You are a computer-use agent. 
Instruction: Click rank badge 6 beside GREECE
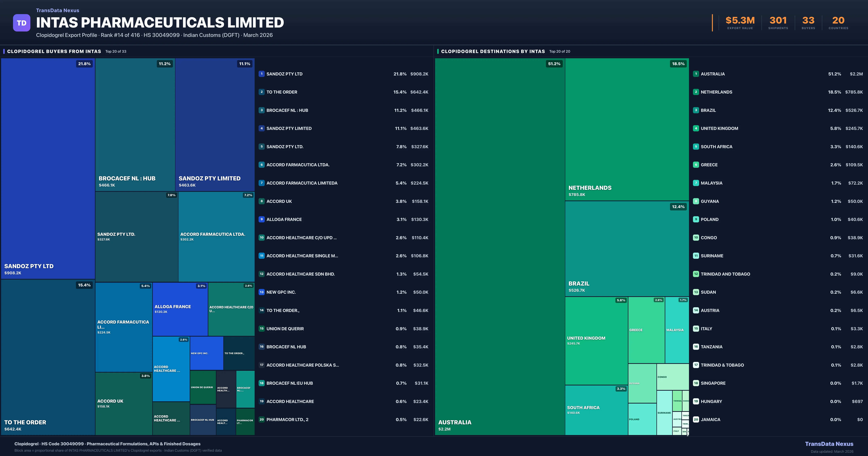click(696, 165)
